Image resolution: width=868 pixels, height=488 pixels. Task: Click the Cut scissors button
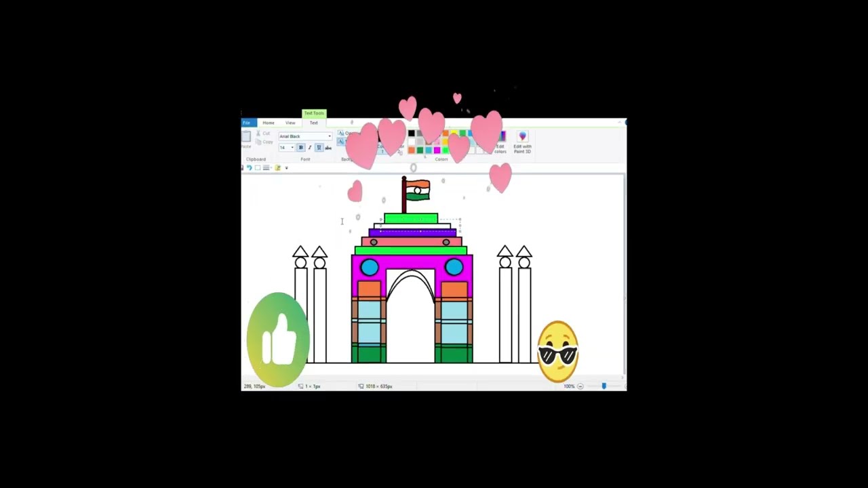[262, 134]
